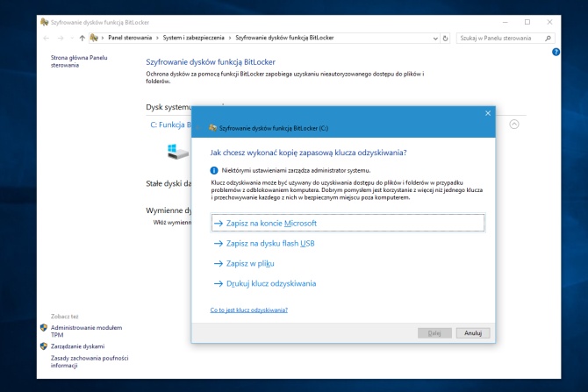Click the refresh icon beside the address bar

[x=446, y=39]
